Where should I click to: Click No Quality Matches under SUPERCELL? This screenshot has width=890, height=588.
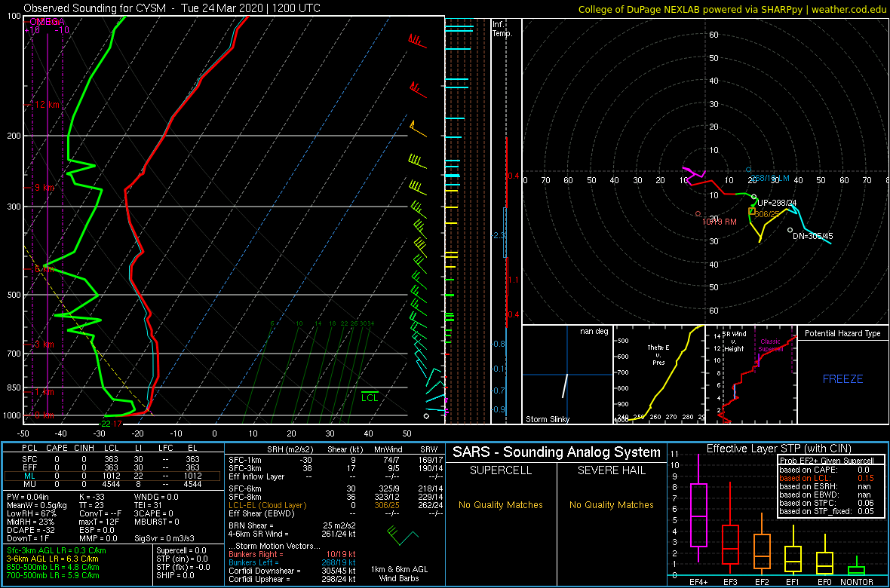502,504
